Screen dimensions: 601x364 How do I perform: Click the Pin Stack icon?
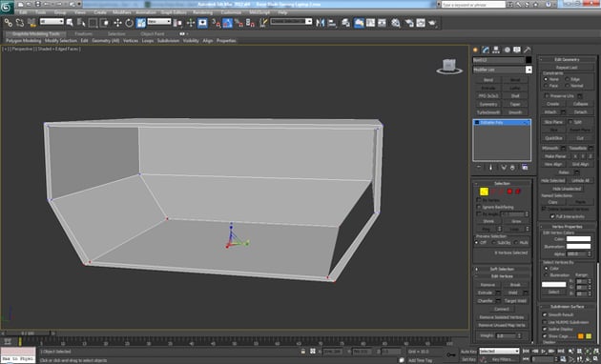[479, 168]
